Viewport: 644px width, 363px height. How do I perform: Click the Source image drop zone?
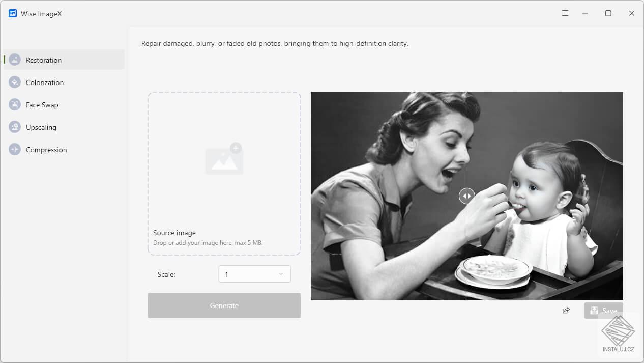[224, 174]
